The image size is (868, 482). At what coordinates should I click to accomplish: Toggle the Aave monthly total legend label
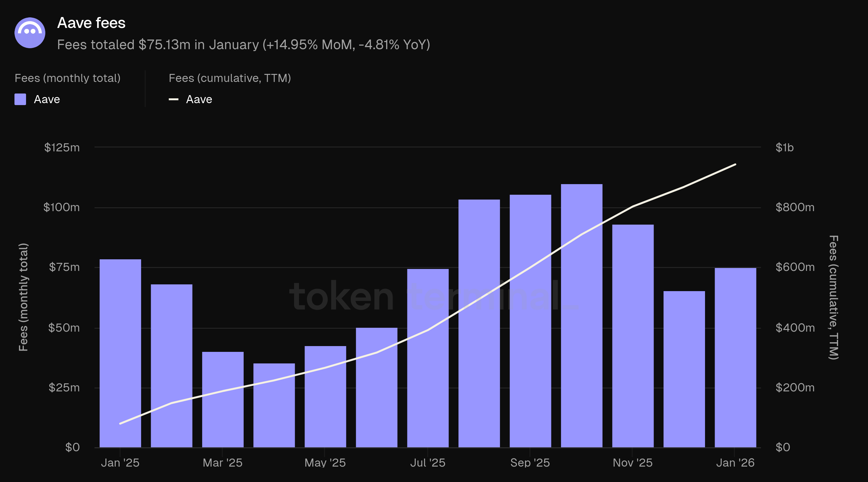click(x=47, y=99)
